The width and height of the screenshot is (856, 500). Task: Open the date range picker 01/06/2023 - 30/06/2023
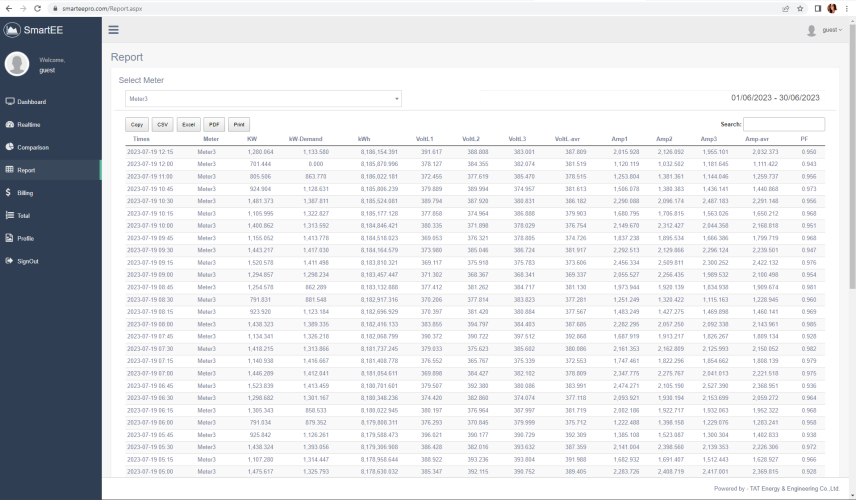[x=775, y=98]
